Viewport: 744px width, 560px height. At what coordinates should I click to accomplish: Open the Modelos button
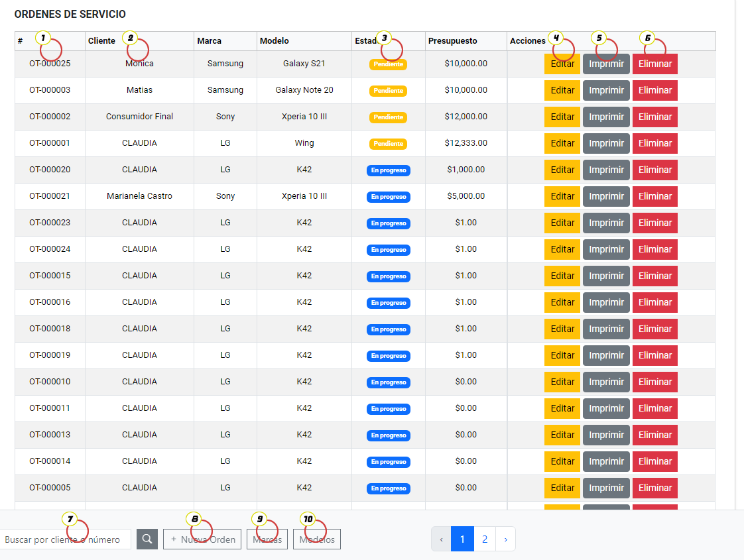[317, 539]
